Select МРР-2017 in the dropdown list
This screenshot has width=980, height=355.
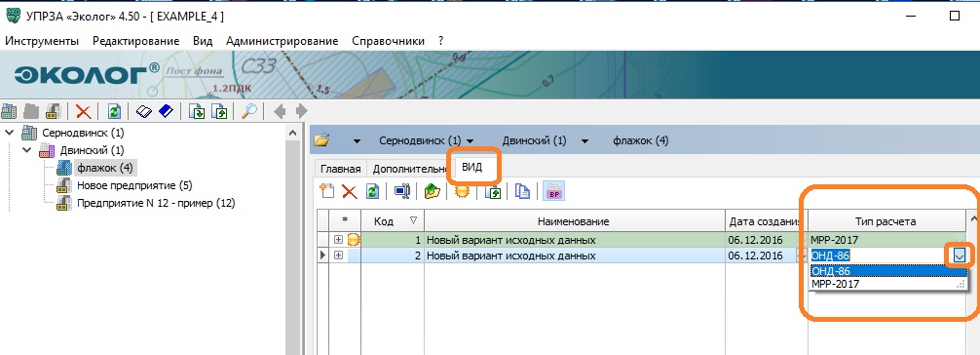(888, 284)
